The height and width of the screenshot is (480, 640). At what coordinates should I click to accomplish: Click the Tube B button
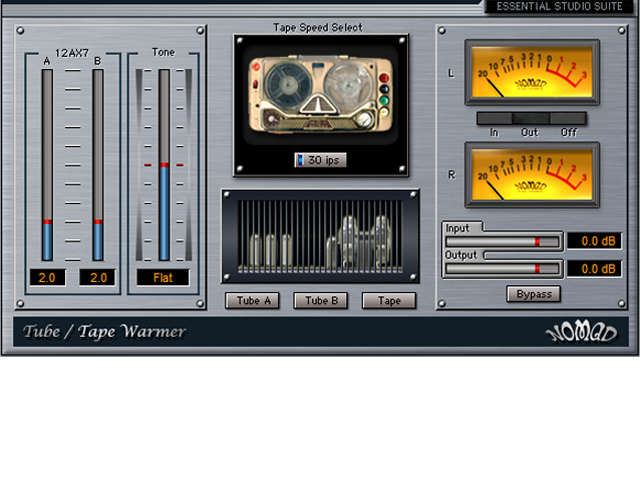321,301
